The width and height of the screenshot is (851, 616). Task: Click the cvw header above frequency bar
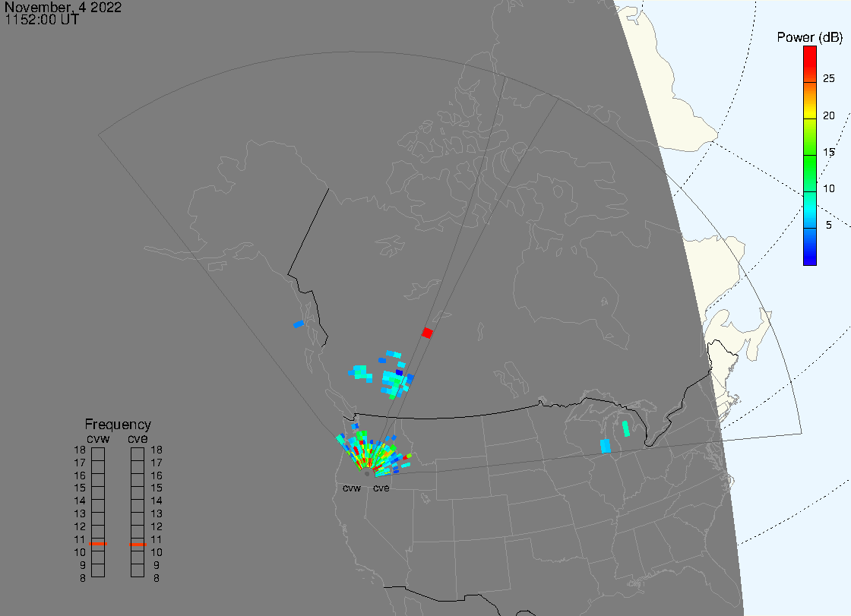click(98, 438)
